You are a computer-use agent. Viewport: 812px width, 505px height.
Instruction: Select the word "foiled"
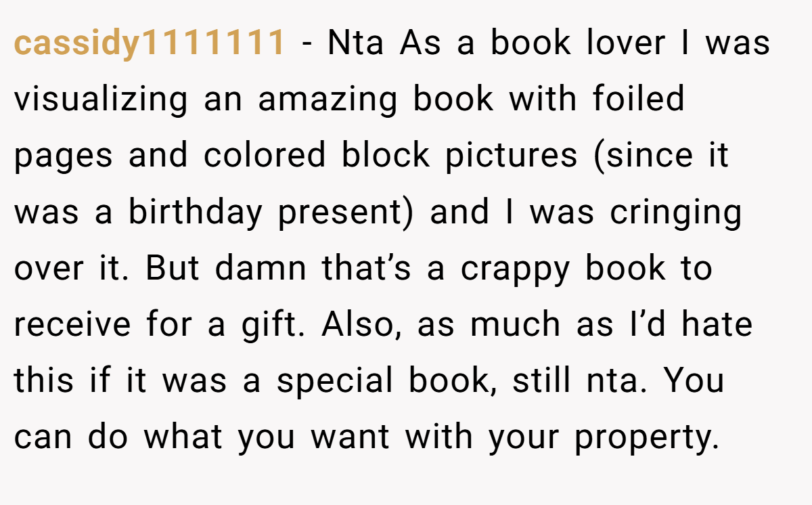click(639, 99)
